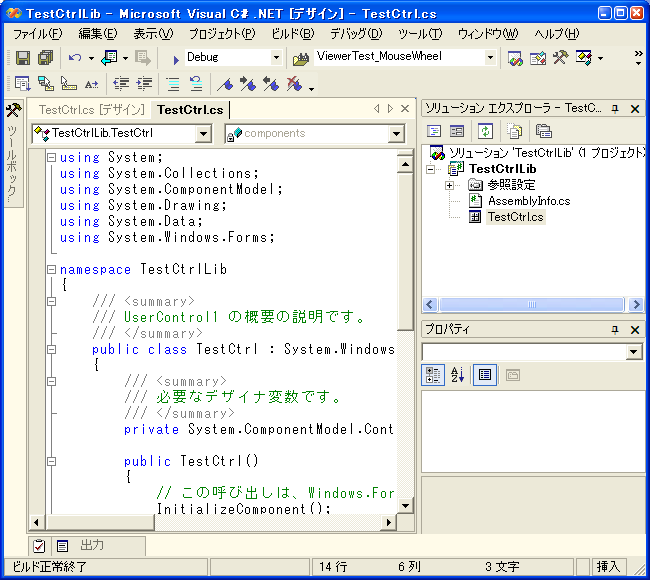Expand the 参照設定 references node

(450, 185)
